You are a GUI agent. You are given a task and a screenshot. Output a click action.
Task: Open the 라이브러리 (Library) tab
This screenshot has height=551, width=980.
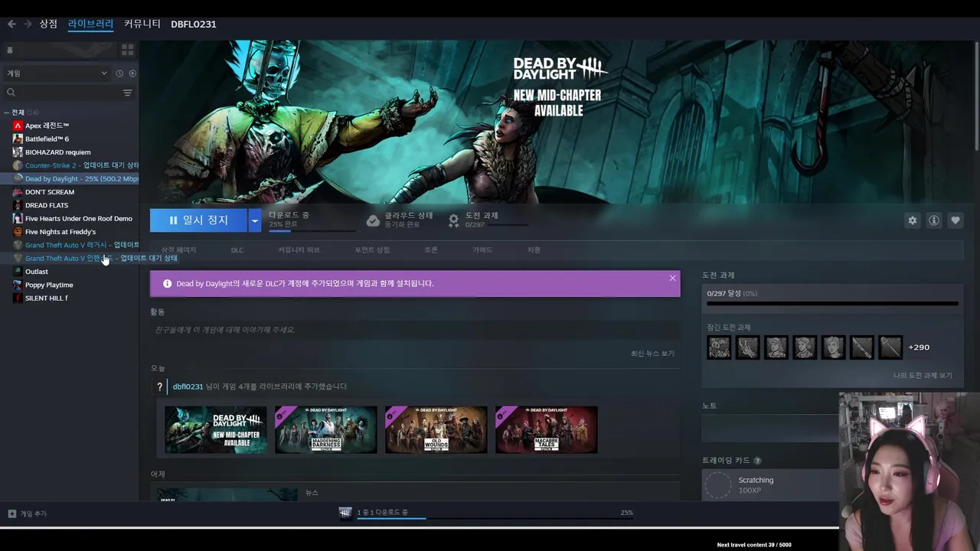(x=90, y=24)
